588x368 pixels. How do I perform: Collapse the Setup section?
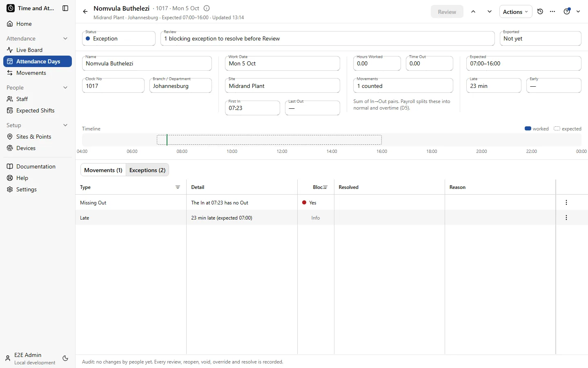click(65, 125)
